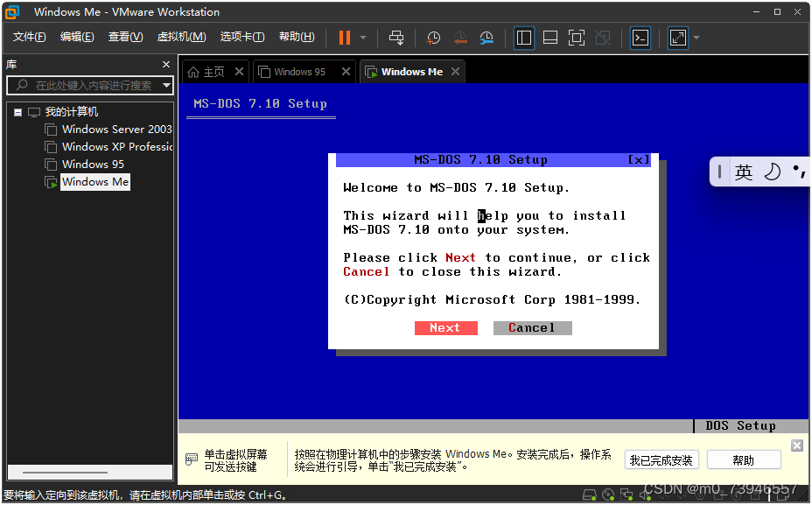Toggle the library sidebar view icon
The image size is (812, 505).
coord(524,38)
